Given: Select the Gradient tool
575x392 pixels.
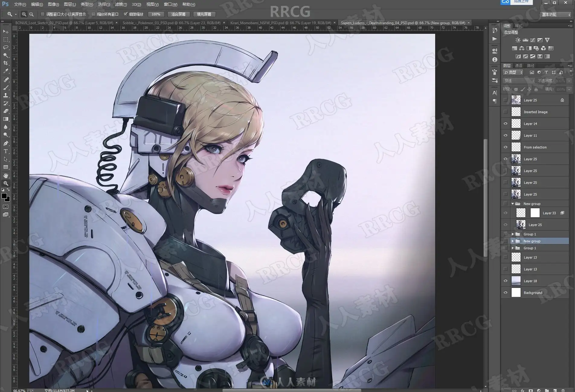Looking at the screenshot, I should click(x=6, y=119).
